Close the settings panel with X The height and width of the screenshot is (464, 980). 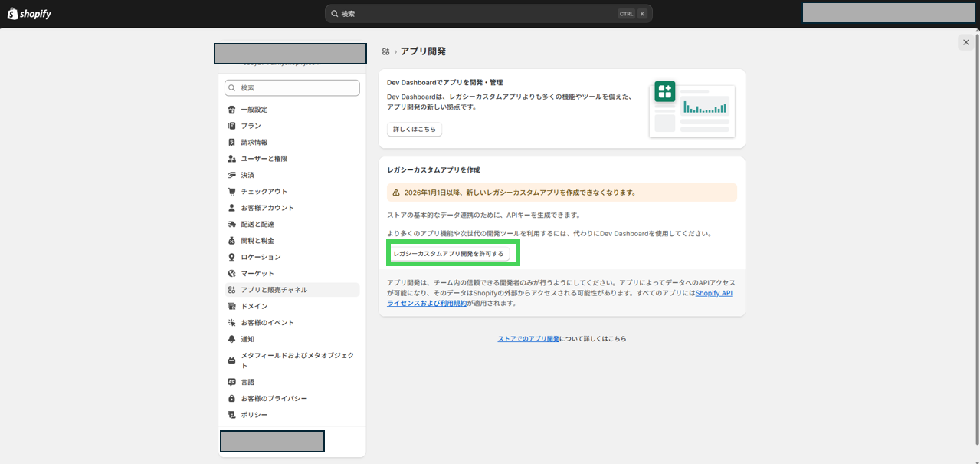[965, 43]
